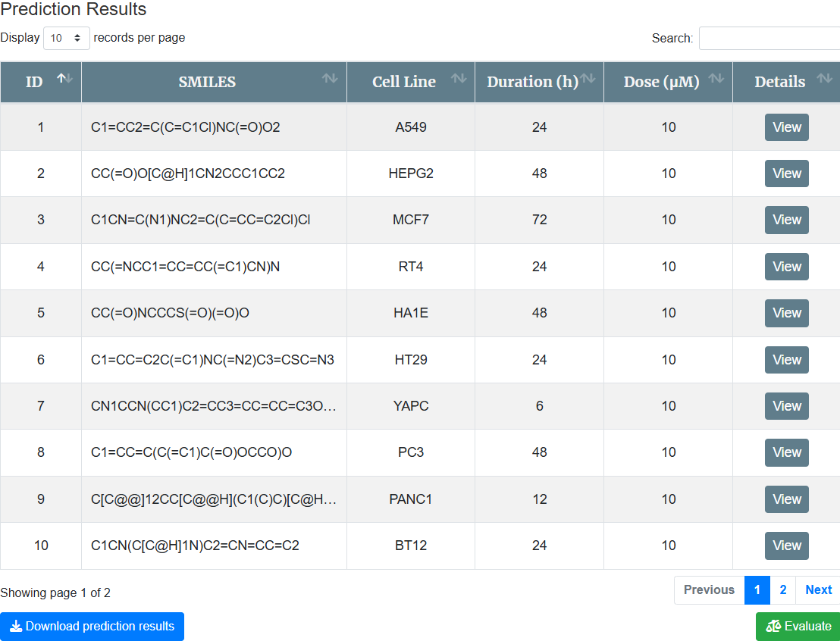View details for RT4 row
The height and width of the screenshot is (641, 840).
click(786, 267)
